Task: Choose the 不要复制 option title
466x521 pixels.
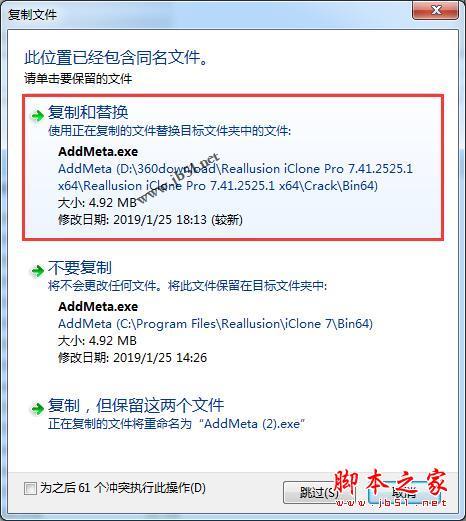Action: click(x=80, y=267)
